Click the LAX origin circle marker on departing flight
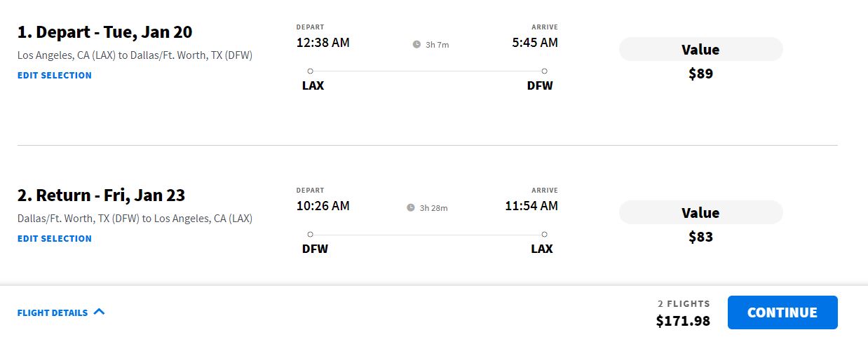The width and height of the screenshot is (868, 344). tap(310, 71)
